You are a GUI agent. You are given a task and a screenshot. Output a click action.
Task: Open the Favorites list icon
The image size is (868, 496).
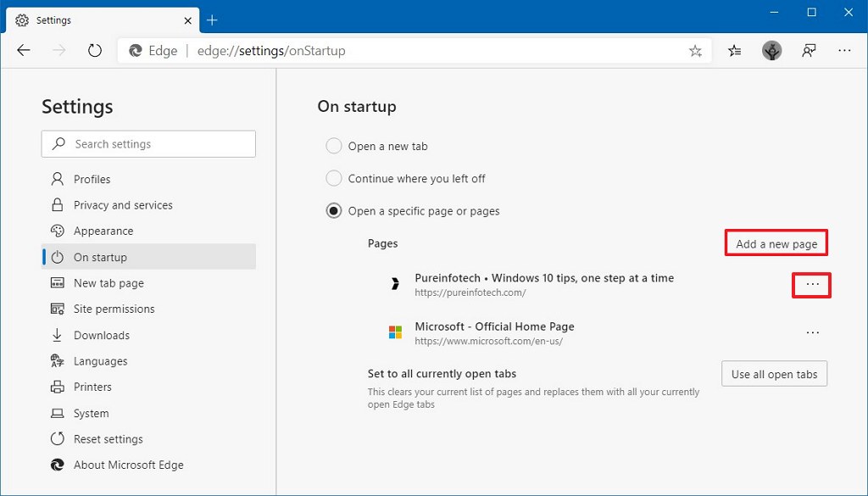(x=735, y=51)
